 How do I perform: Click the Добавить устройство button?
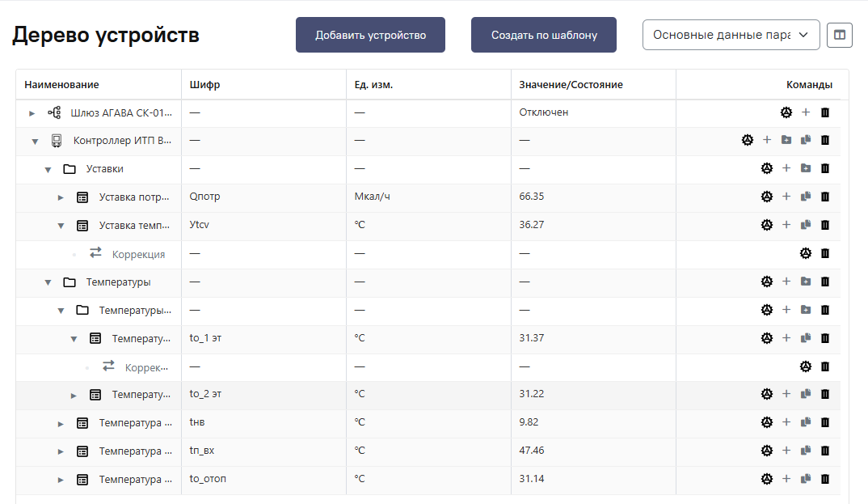(370, 35)
